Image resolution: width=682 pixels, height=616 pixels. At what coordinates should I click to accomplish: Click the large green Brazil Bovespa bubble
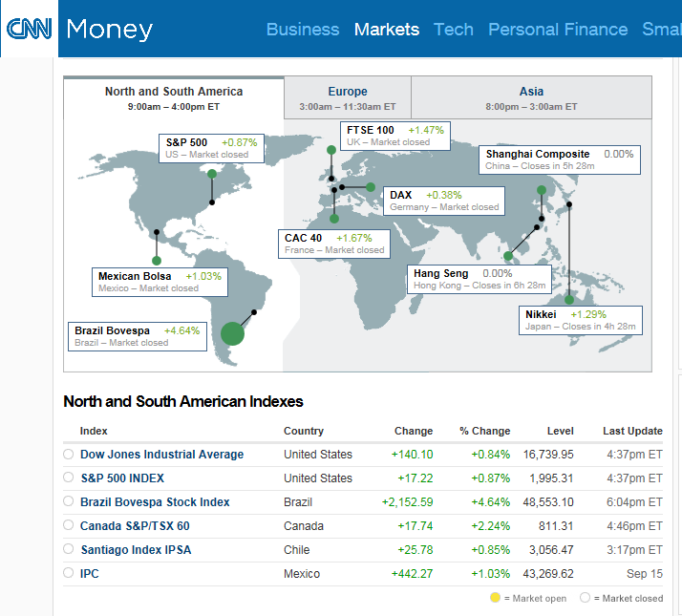[232, 333]
